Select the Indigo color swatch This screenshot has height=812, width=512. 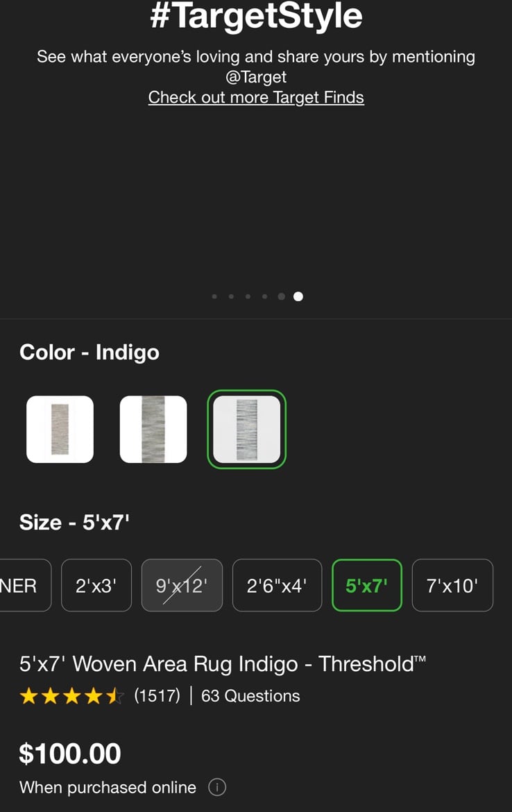tap(246, 430)
